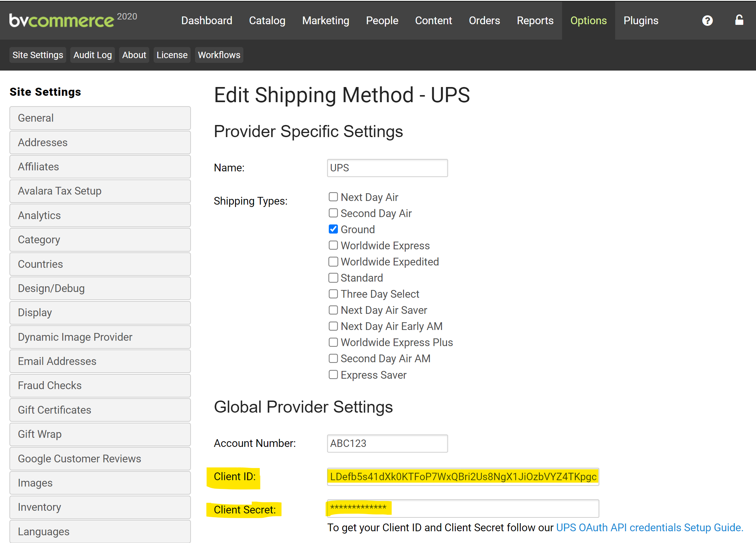
Task: Click the bvcommerce 2020 logo
Action: [73, 20]
